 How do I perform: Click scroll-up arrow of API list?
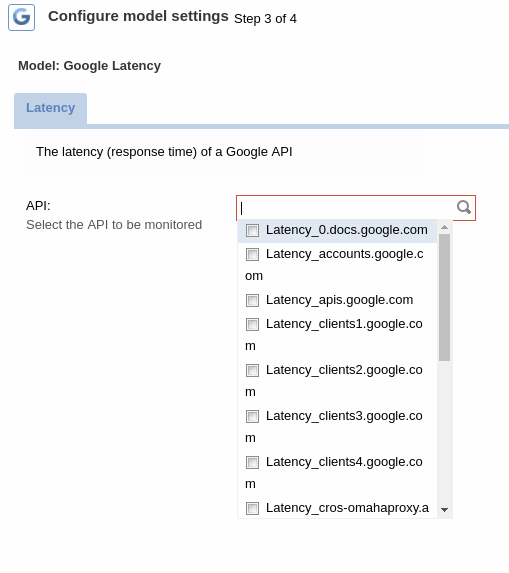pos(445,227)
